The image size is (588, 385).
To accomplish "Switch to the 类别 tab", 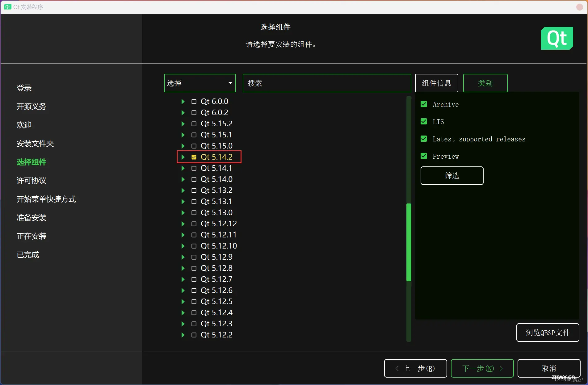I will click(485, 83).
